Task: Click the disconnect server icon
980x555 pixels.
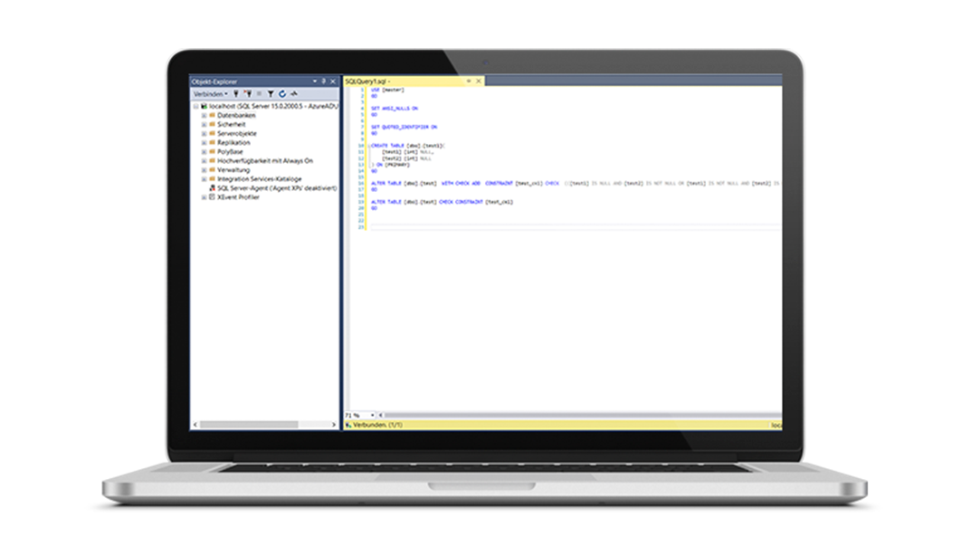Action: [248, 93]
